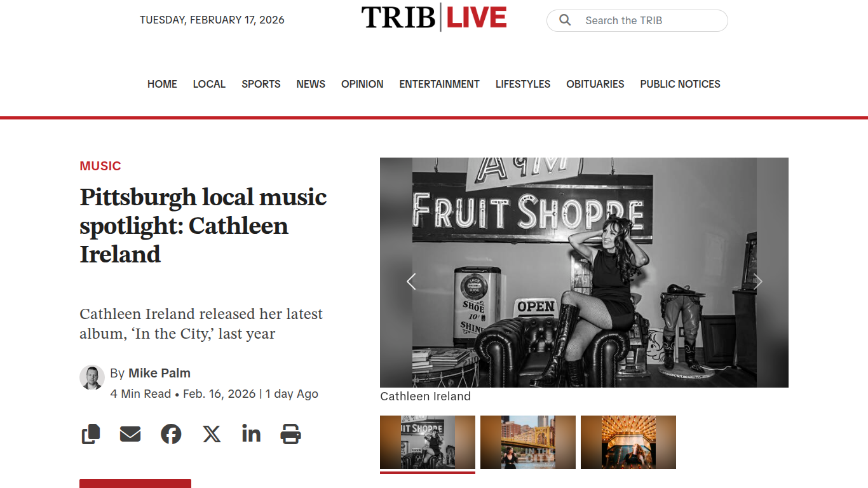Select Public Notices in the navigation
The image size is (868, 488).
680,84
